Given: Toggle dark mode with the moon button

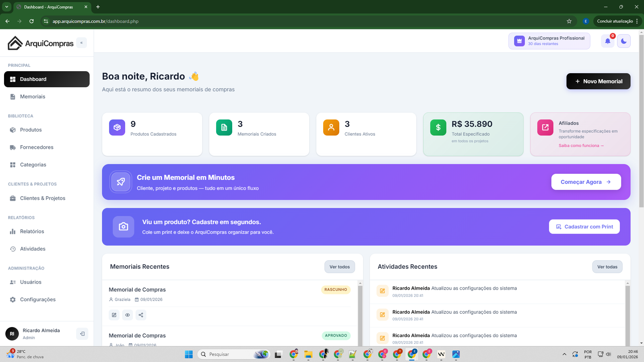Looking at the screenshot, I should tap(623, 41).
